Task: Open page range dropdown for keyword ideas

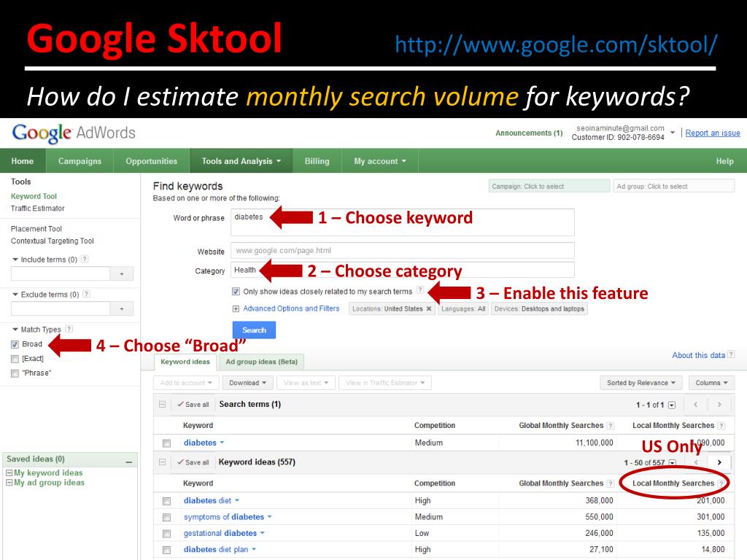Action: pyautogui.click(x=672, y=462)
